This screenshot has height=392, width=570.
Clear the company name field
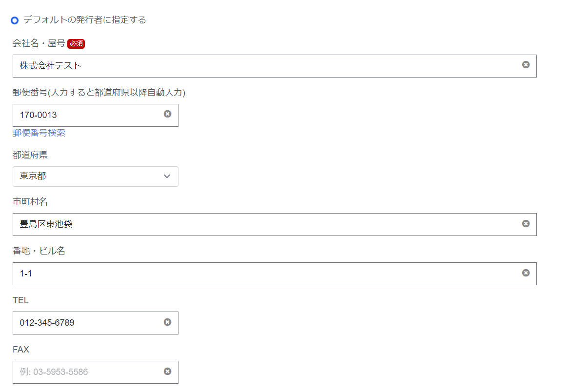526,65
